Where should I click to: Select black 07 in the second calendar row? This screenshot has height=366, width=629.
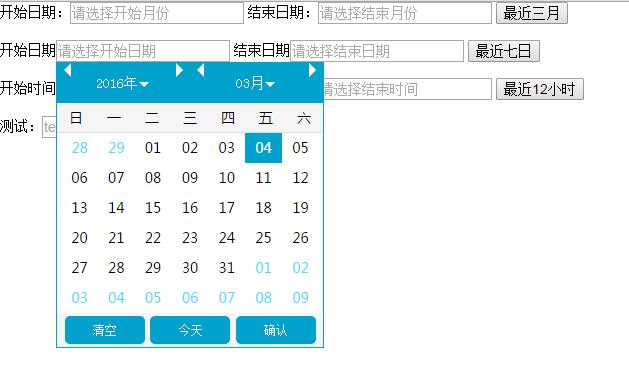pos(116,178)
